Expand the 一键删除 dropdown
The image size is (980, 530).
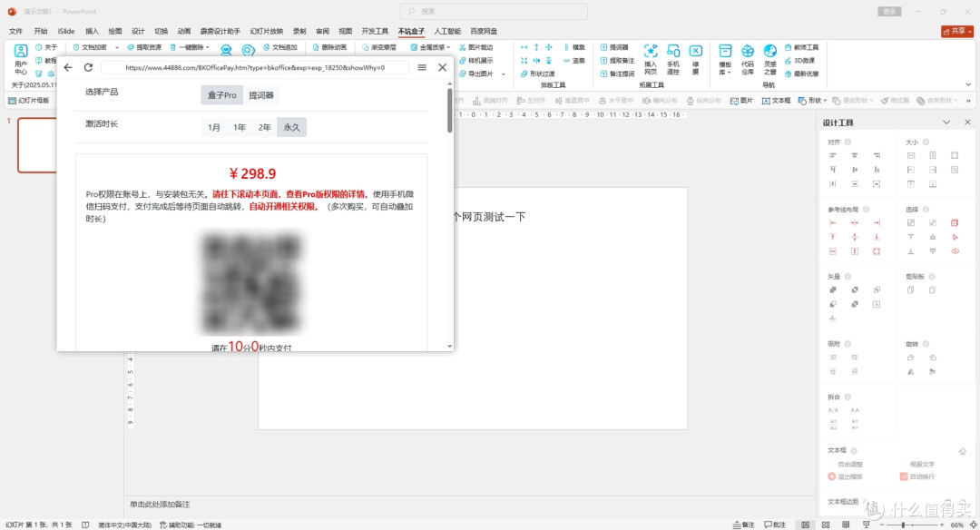click(207, 47)
